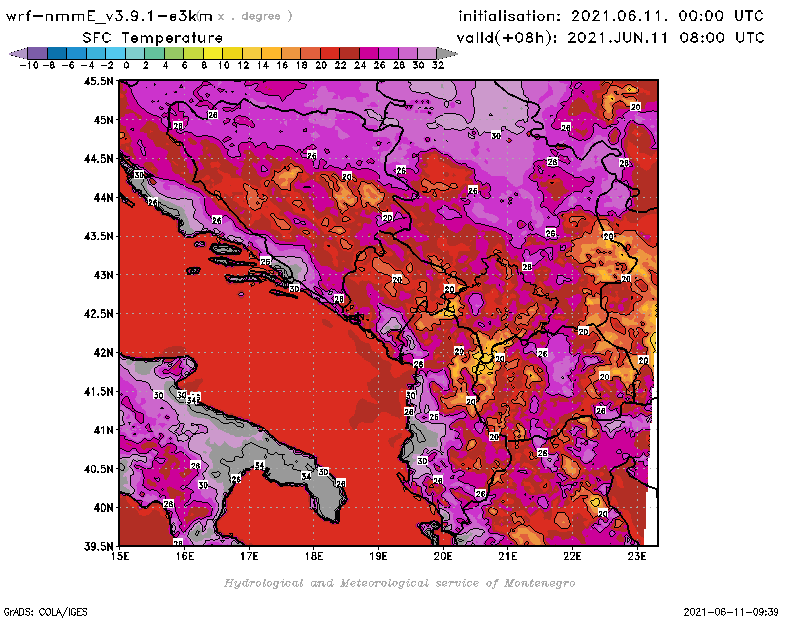Click the 20E longitude label
This screenshot has width=800, height=618.
(x=443, y=556)
